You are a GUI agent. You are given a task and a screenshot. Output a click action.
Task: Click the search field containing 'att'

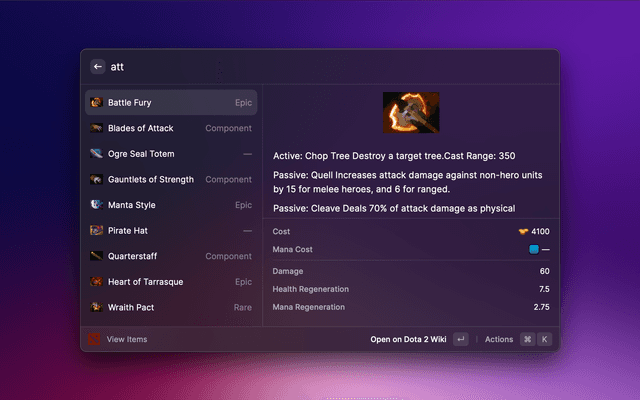320,67
